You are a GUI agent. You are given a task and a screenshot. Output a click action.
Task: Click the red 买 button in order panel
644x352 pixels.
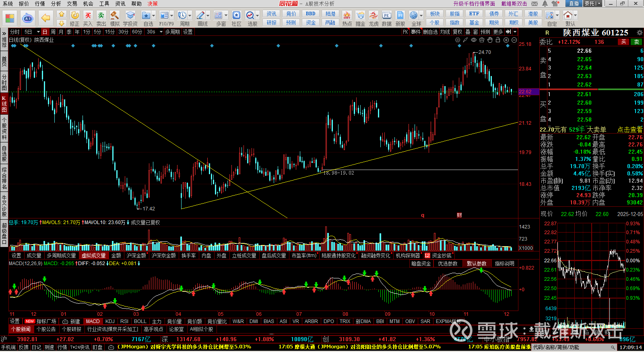(x=624, y=42)
